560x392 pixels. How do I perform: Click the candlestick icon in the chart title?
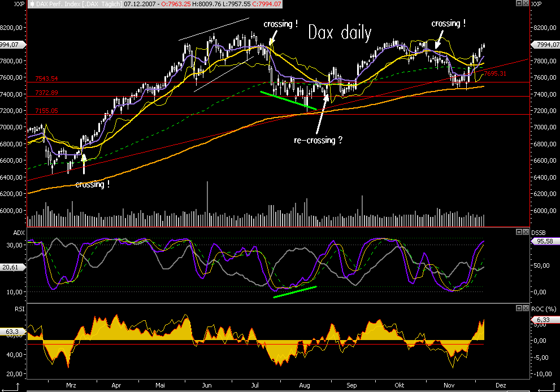(x=32, y=5)
